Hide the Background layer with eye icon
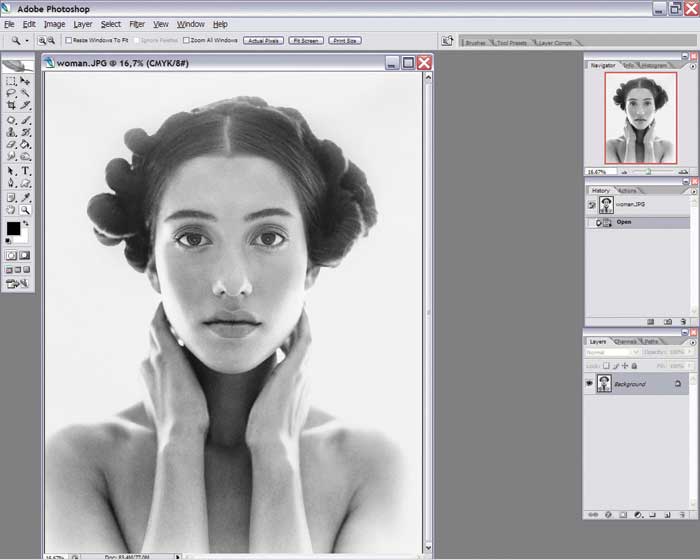Viewport: 700px width, 560px height. tap(590, 384)
